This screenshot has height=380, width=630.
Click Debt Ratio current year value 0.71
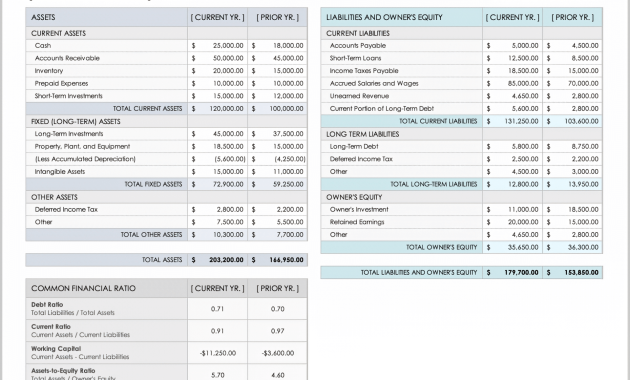pyautogui.click(x=217, y=309)
